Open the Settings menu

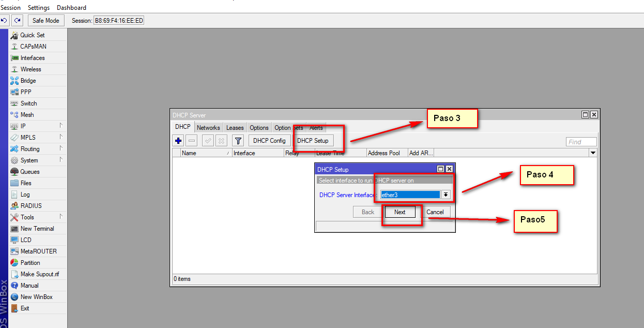[39, 8]
